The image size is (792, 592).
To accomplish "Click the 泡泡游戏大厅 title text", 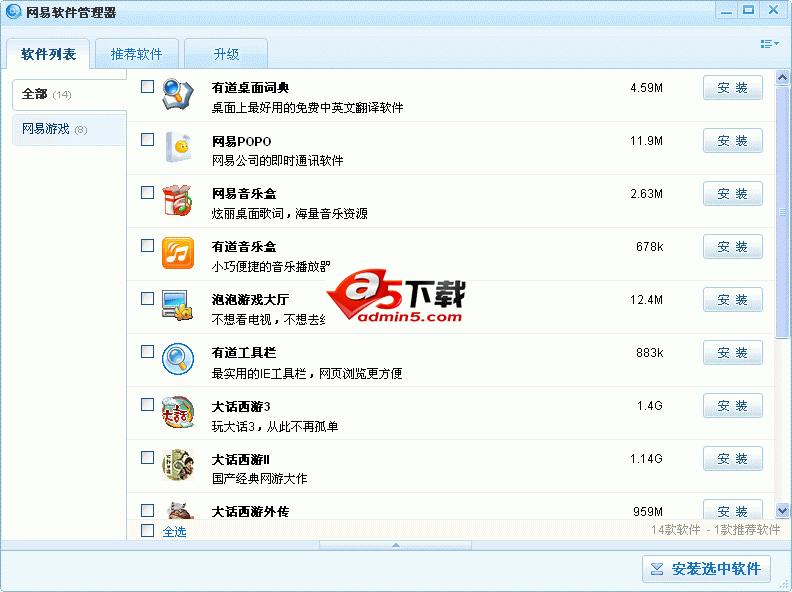I will click(250, 300).
